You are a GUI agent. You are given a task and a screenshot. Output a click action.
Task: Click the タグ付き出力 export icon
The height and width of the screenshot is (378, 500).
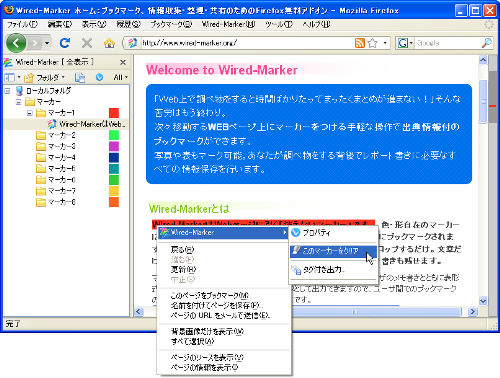click(296, 269)
